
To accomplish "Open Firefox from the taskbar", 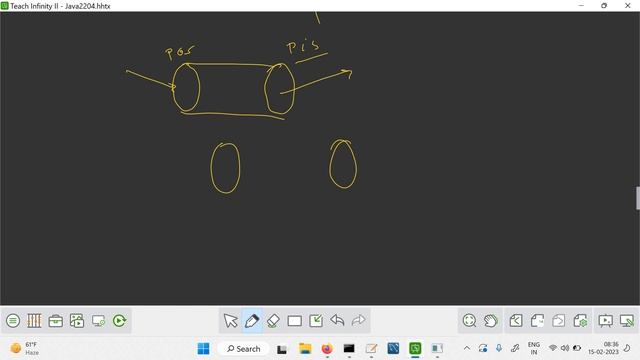I will click(327, 349).
